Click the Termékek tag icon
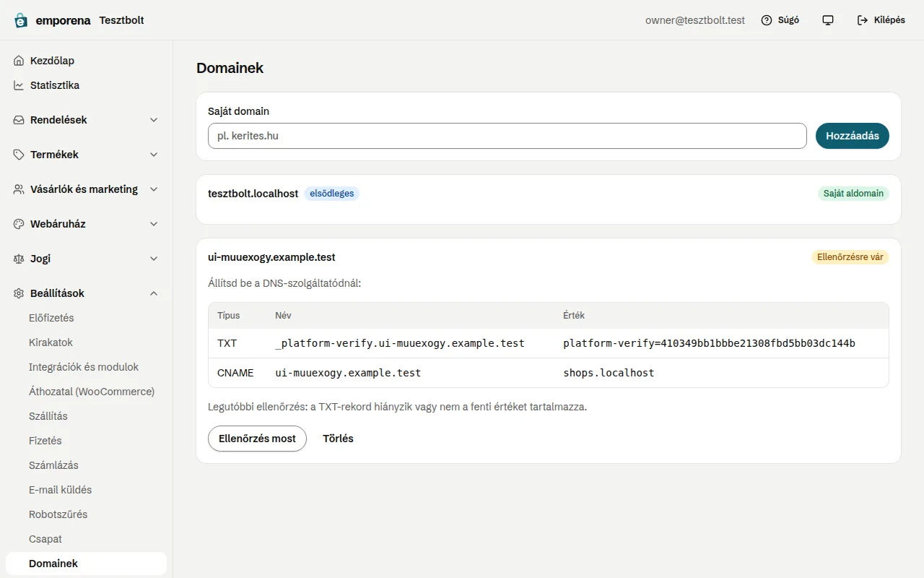The image size is (924, 578). (19, 155)
